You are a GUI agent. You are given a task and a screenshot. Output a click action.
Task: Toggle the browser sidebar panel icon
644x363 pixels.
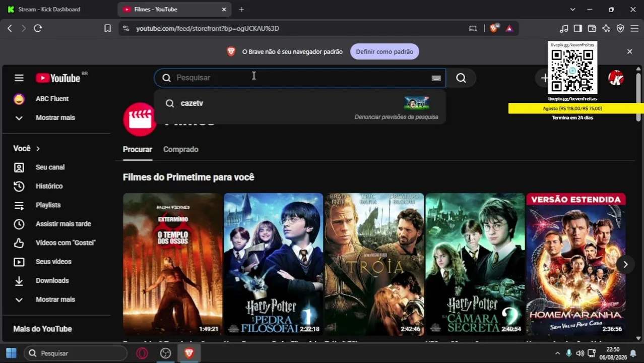click(578, 28)
